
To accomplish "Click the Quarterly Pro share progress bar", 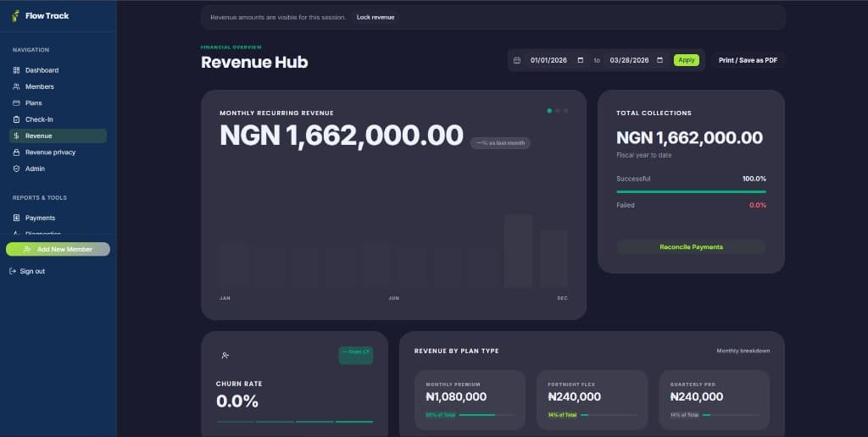I will tap(731, 415).
